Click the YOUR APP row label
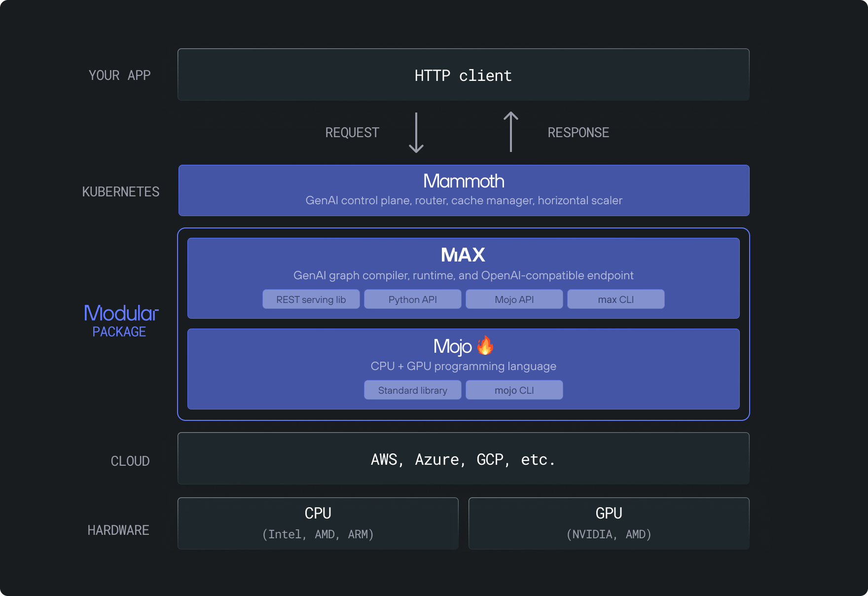The image size is (868, 596). coord(119,75)
